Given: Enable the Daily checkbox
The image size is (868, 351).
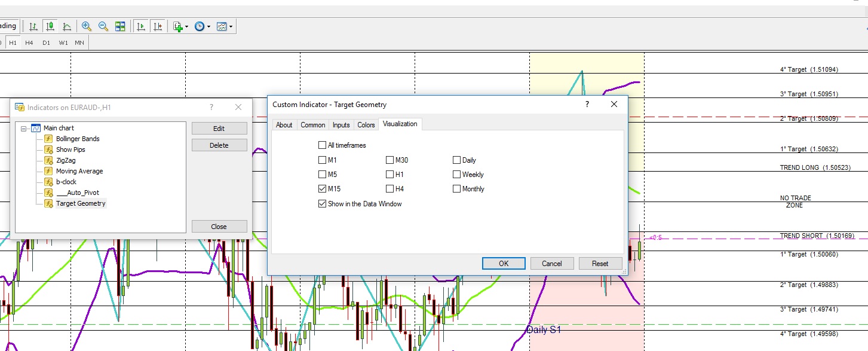Looking at the screenshot, I should point(457,160).
